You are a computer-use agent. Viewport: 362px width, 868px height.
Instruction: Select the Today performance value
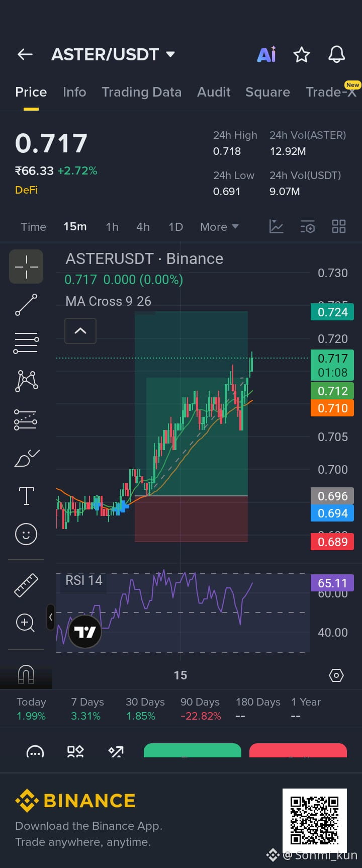coord(31,716)
